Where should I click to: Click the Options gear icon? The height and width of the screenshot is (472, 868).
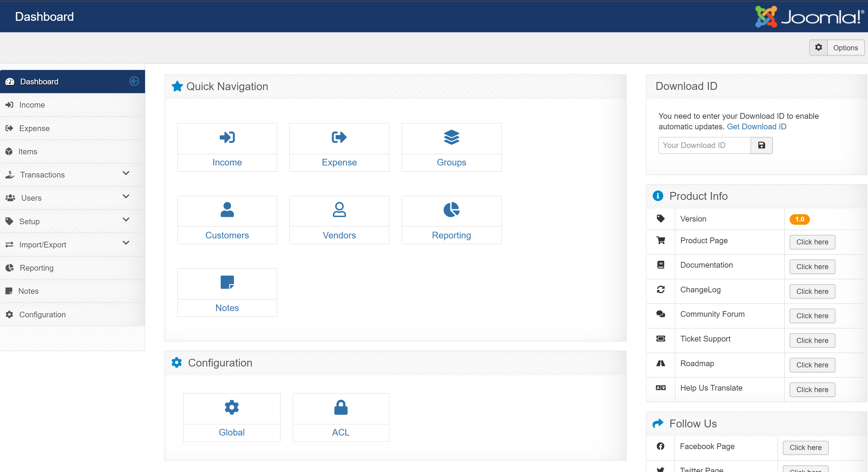coord(819,48)
